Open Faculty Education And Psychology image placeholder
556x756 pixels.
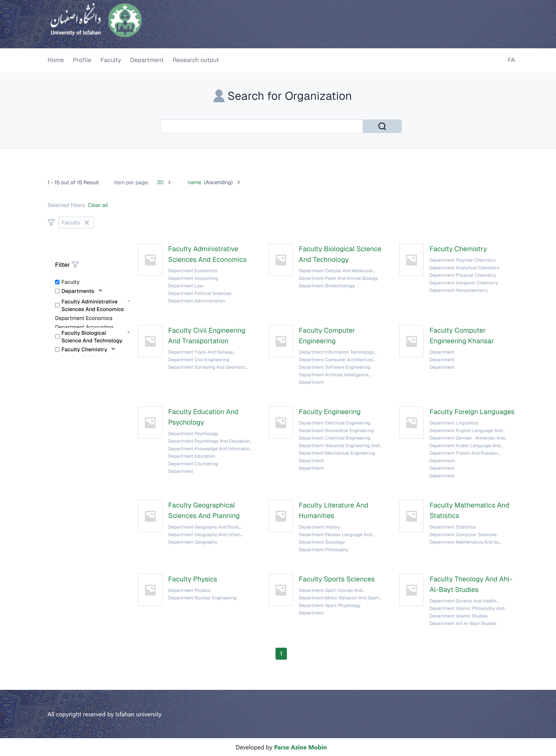[150, 423]
